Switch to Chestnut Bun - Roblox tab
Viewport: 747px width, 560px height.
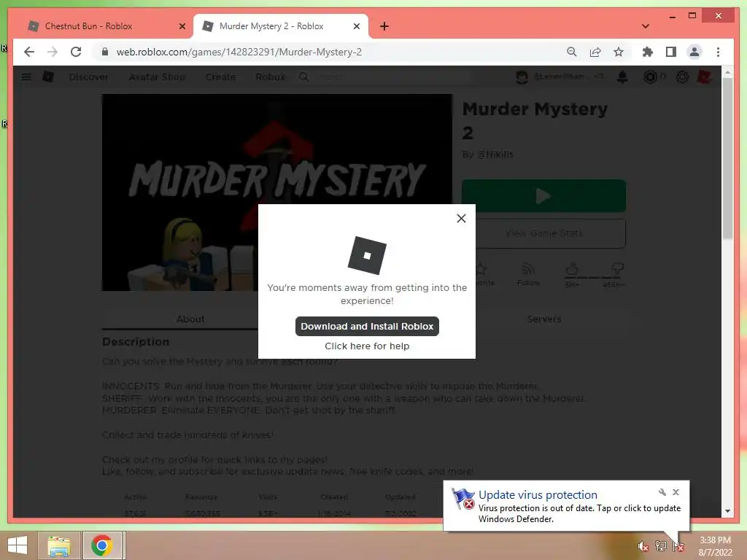click(88, 26)
